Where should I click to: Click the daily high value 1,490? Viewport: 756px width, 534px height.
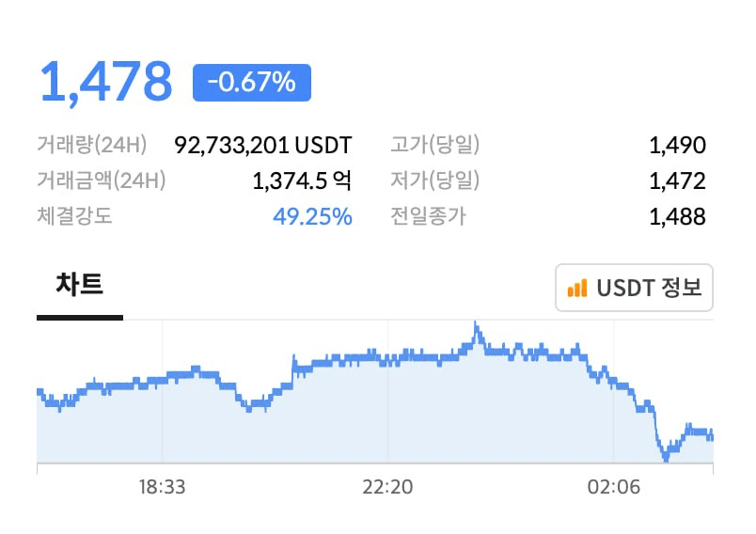677,146
